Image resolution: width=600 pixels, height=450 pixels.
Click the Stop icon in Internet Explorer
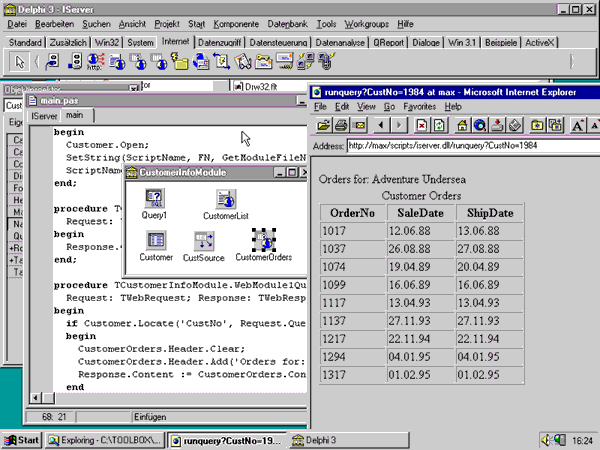tap(421, 125)
